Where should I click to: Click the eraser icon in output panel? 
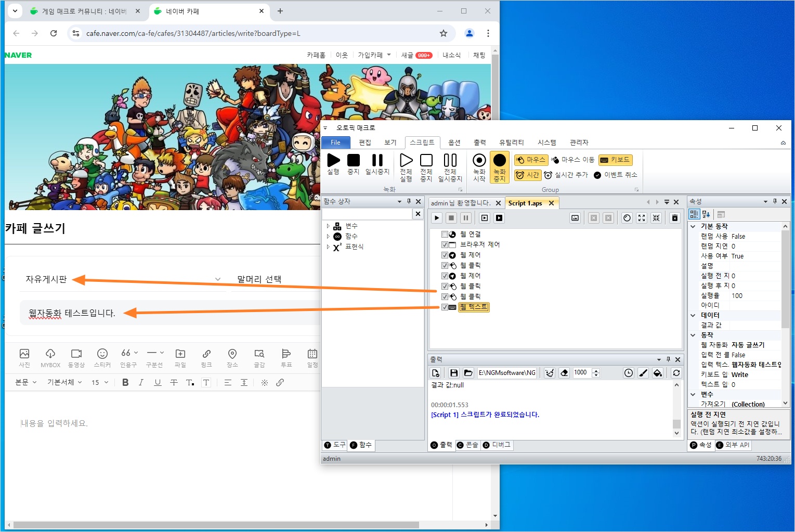(x=564, y=373)
